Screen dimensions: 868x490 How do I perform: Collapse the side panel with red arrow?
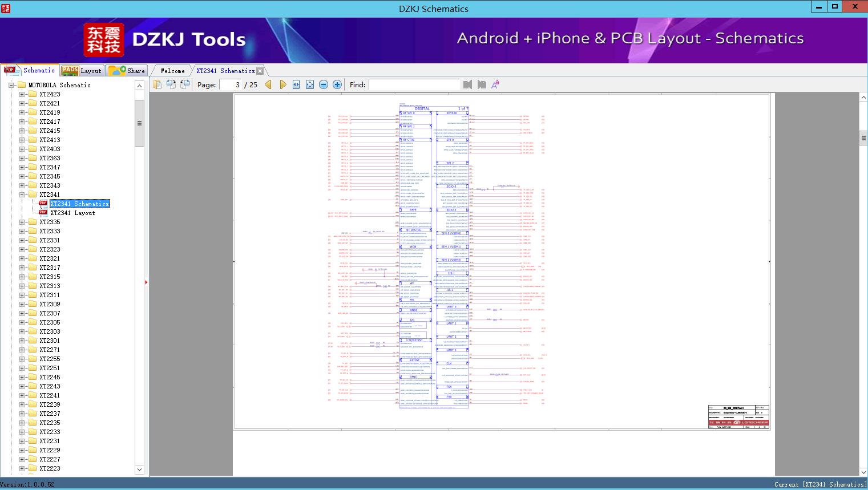[146, 282]
